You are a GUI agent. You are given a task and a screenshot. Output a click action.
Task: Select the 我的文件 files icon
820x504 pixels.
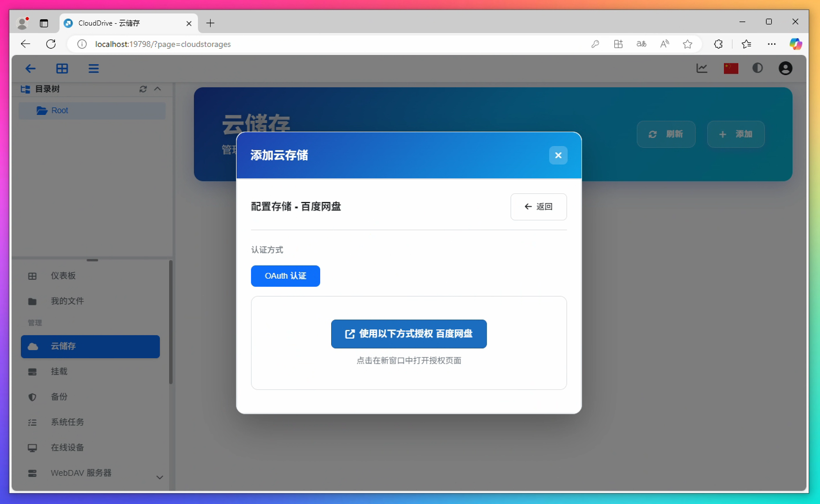click(x=32, y=301)
